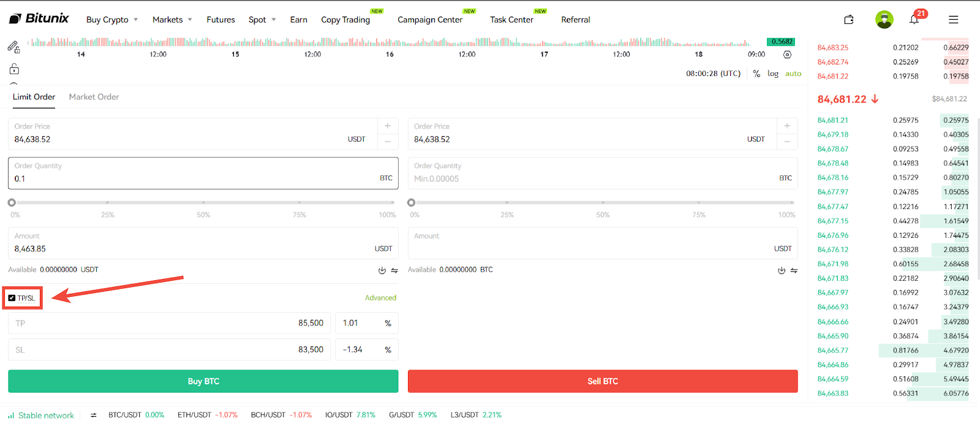This screenshot has width=980, height=423.
Task: Uncheck the TP/SL checkbox
Action: point(12,298)
